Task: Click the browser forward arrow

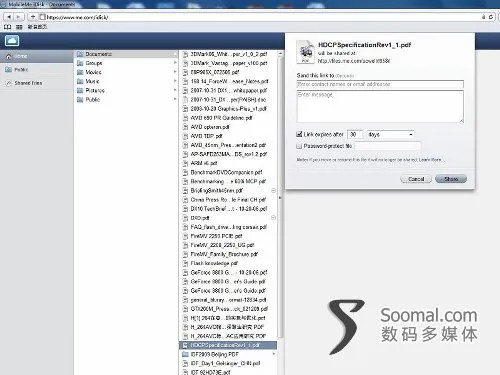Action: (19, 17)
